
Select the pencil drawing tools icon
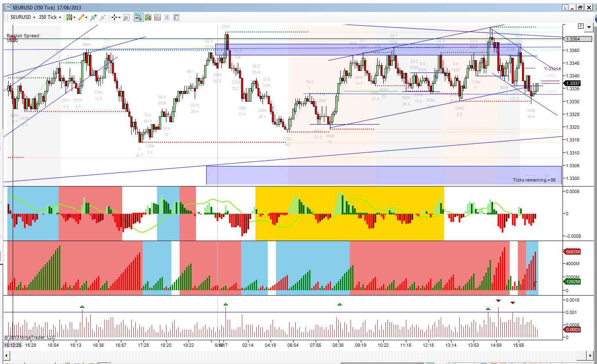click(81, 17)
